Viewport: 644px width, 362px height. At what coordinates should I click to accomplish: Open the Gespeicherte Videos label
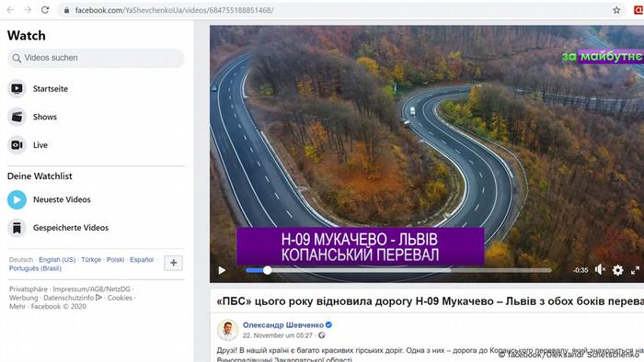point(71,228)
